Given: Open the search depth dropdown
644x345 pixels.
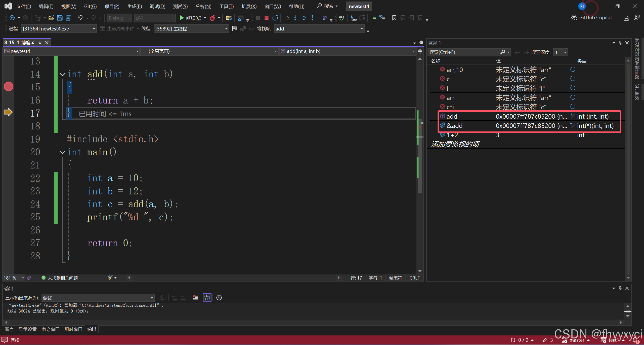Looking at the screenshot, I should tap(560, 52).
